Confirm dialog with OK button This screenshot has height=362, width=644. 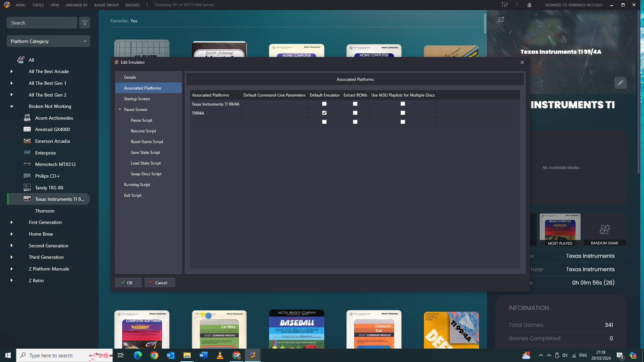pos(128,283)
